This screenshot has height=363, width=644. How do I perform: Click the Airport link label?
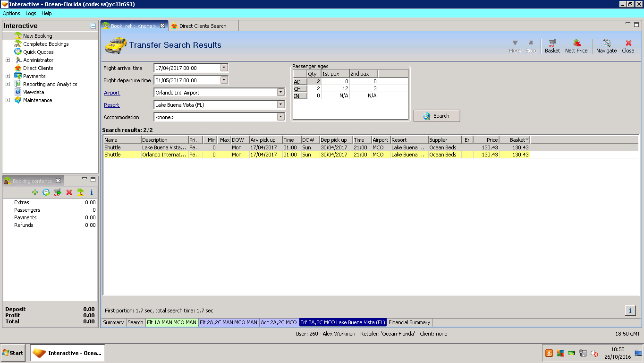pyautogui.click(x=112, y=93)
